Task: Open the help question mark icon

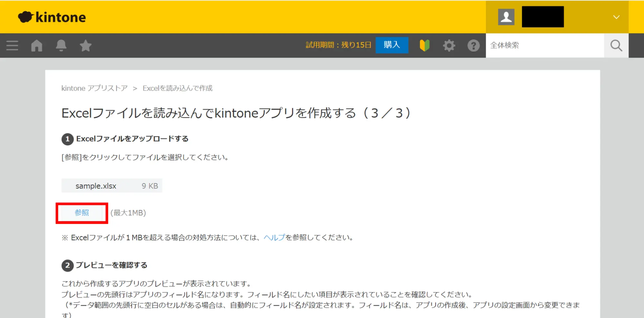Action: click(x=473, y=45)
